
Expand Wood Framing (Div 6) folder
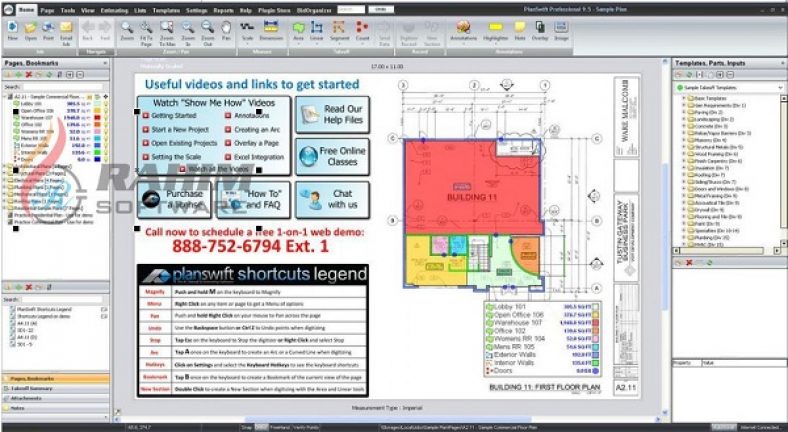[684, 154]
